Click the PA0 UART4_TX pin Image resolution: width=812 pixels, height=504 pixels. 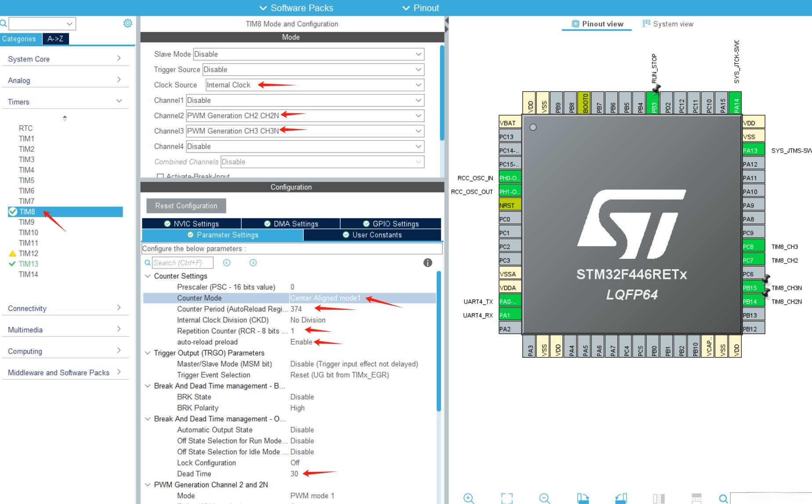coord(510,301)
